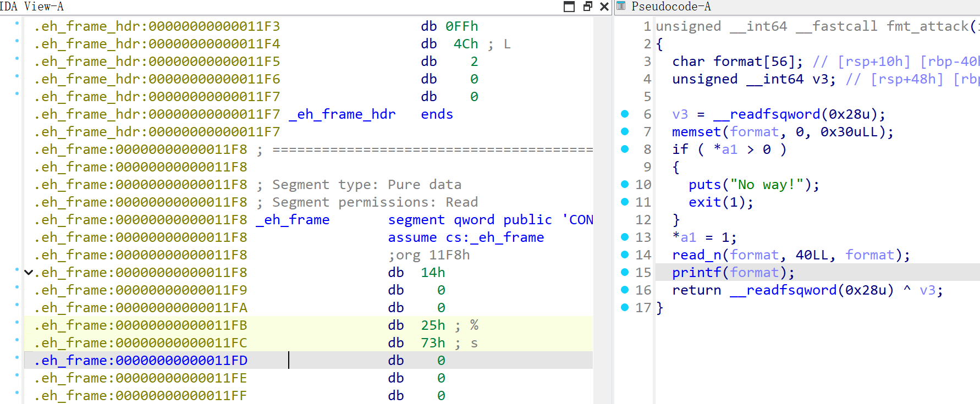Click the blue dot beside pseudocode line 13
The image size is (980, 404).
coord(625,237)
